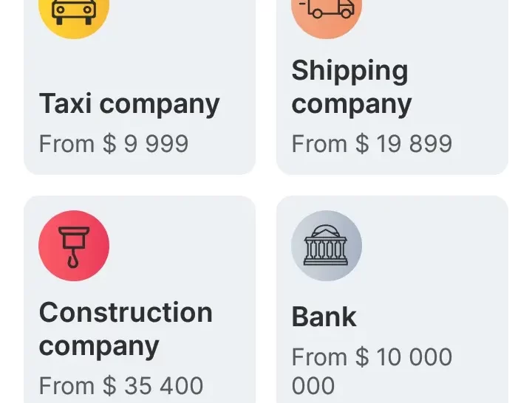Click the yellow taxi car icon
The width and height of the screenshot is (532, 403).
pos(74,11)
